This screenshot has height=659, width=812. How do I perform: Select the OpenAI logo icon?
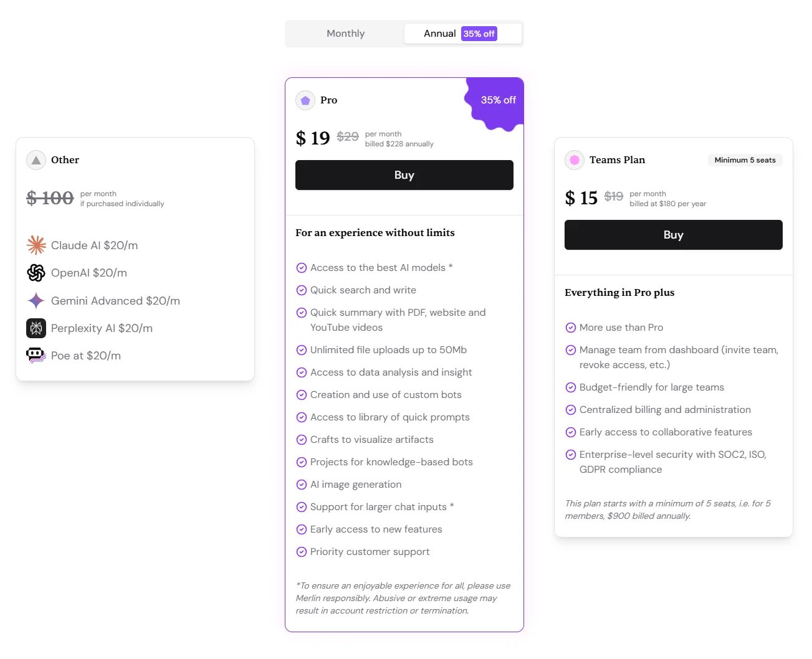[36, 273]
